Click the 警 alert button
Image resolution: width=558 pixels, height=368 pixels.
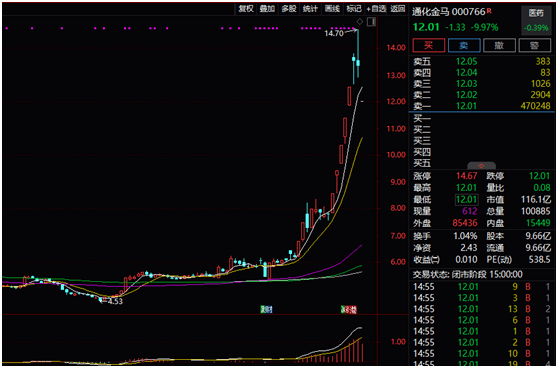coord(535,45)
